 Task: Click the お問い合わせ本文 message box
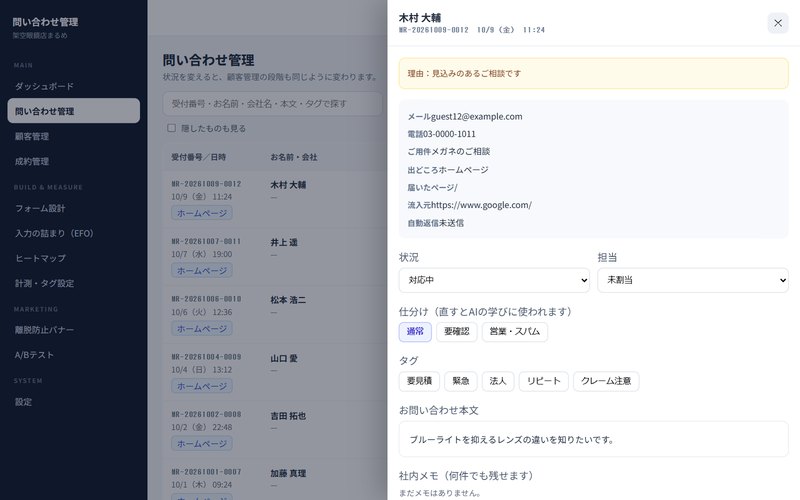point(593,439)
